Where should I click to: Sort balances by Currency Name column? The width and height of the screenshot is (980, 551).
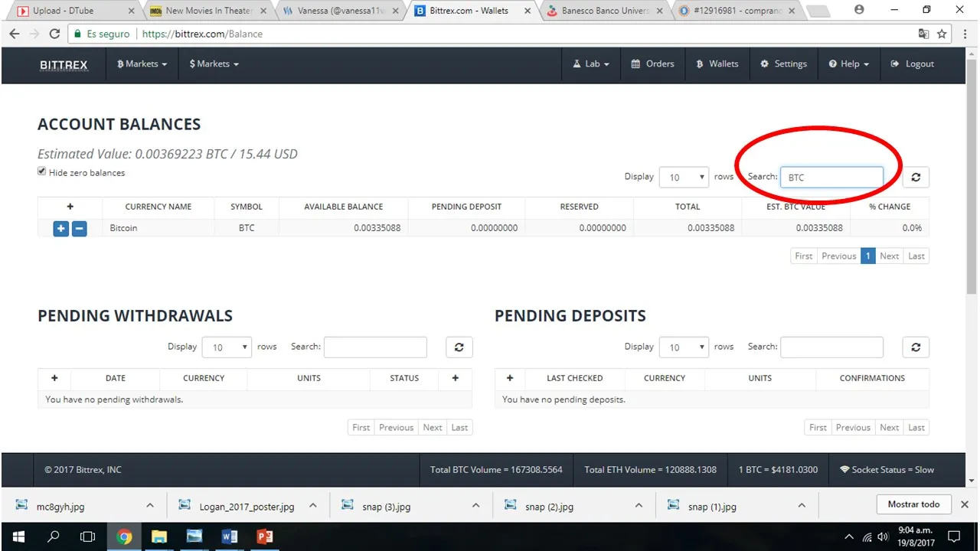[x=158, y=207]
